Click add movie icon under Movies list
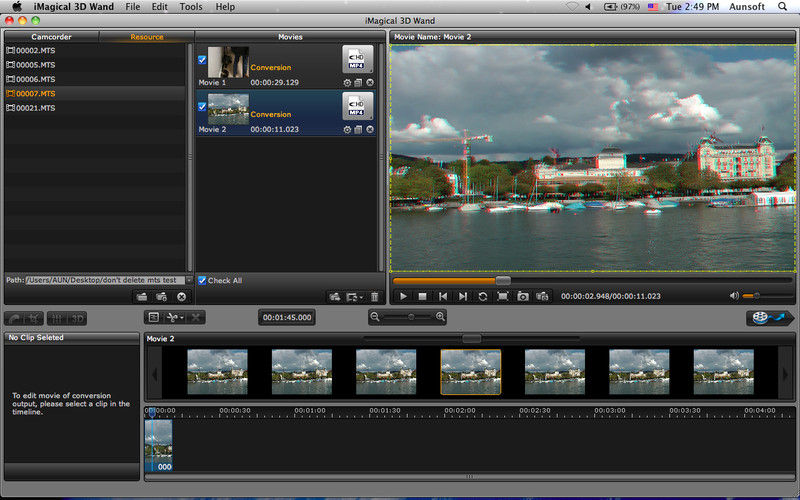This screenshot has width=800, height=500. coord(335,297)
